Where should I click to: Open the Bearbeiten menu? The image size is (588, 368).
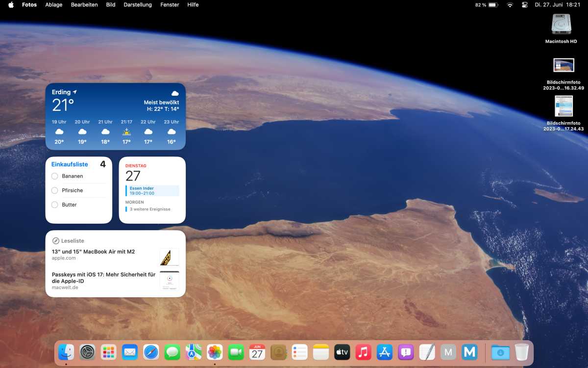[84, 5]
